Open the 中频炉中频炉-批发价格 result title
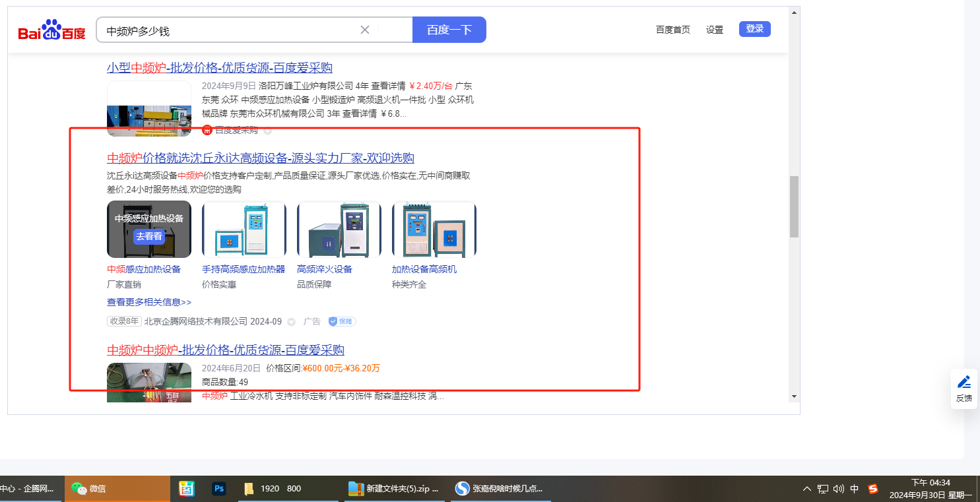The image size is (980, 502). [226, 350]
